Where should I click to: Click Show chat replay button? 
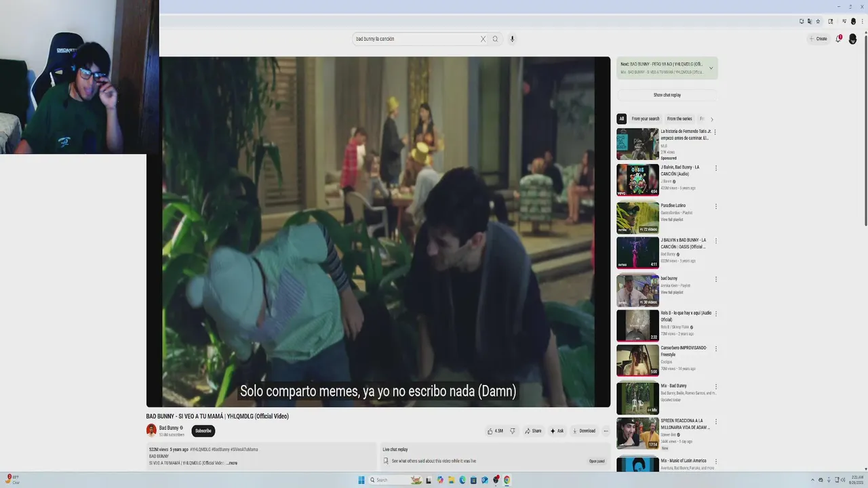click(x=667, y=95)
